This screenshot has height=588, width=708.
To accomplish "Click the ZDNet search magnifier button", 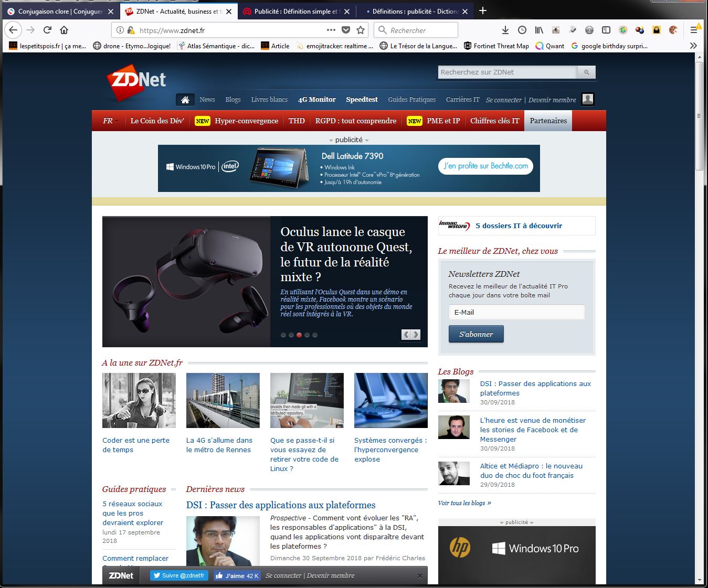I will (586, 72).
